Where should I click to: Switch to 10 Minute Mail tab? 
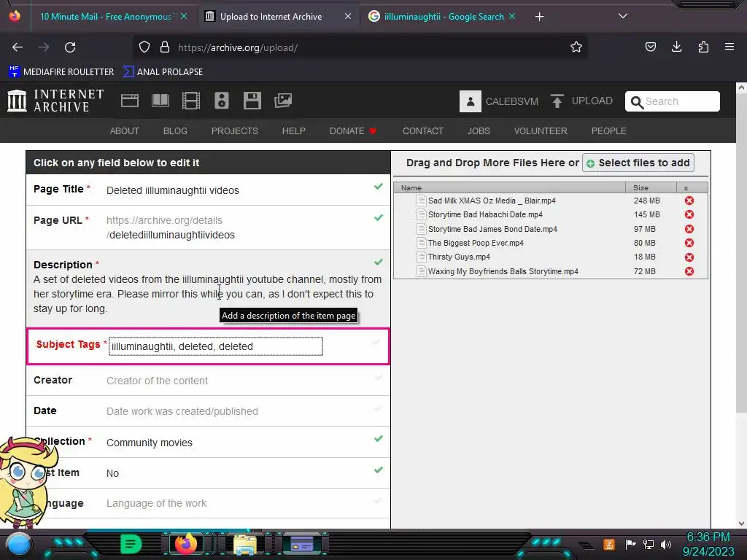tap(105, 17)
